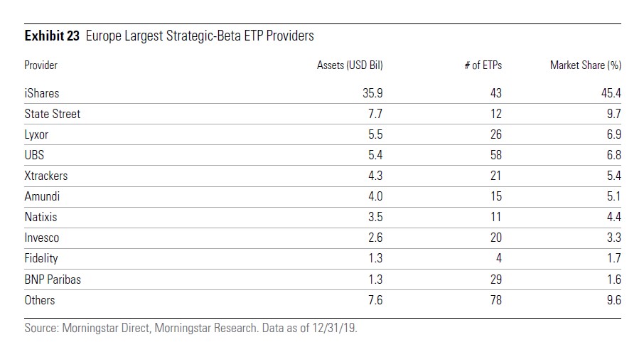Click iShares market share value 45.4
Viewport: 644px width, 357px height.
[x=611, y=93]
